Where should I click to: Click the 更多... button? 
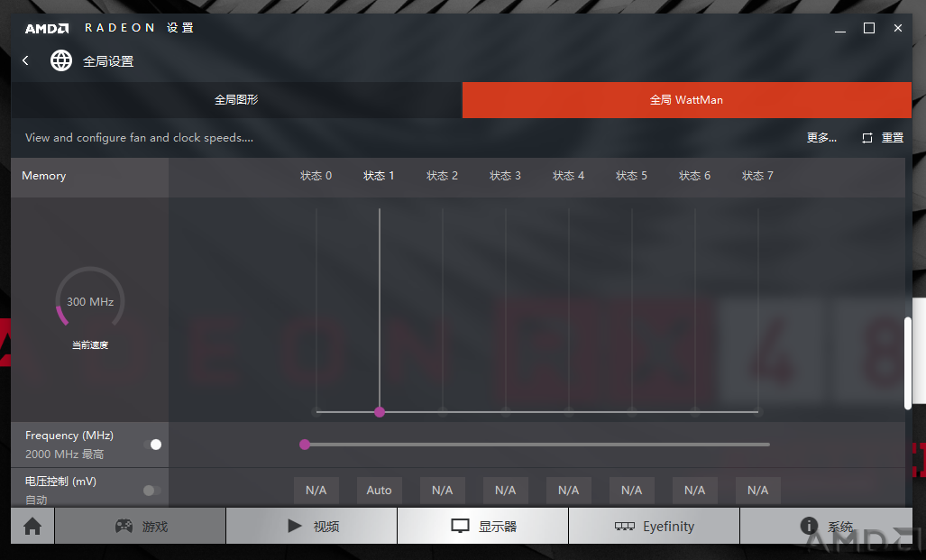pyautogui.click(x=821, y=138)
